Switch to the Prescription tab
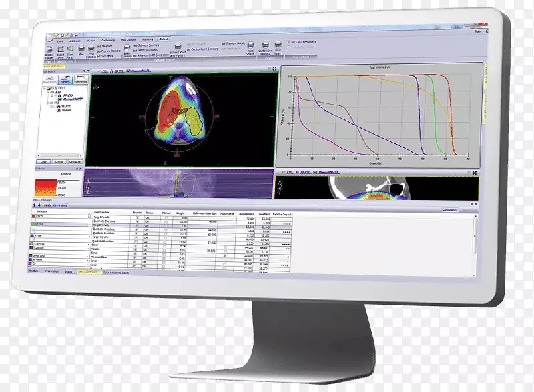Viewport: 534px width, 392px height. (x=52, y=271)
